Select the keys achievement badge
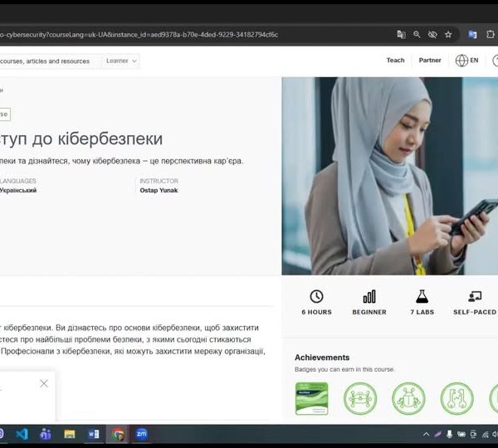 pyautogui.click(x=456, y=398)
